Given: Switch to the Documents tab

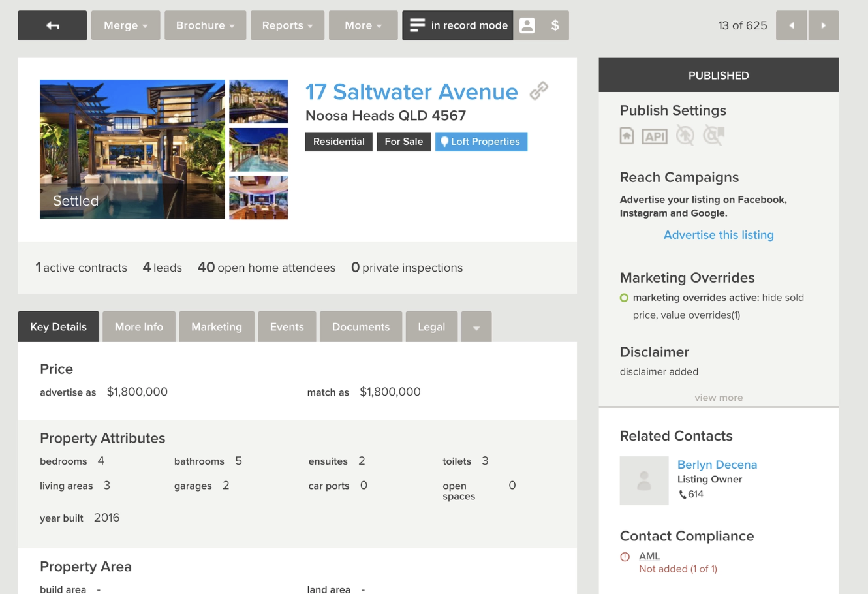Looking at the screenshot, I should coord(361,326).
